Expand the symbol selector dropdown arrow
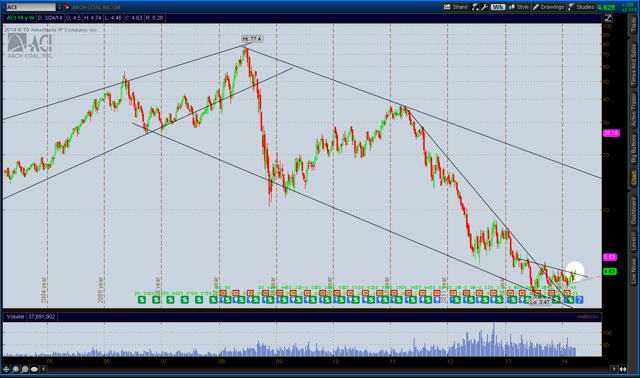The height and width of the screenshot is (378, 640). [59, 7]
